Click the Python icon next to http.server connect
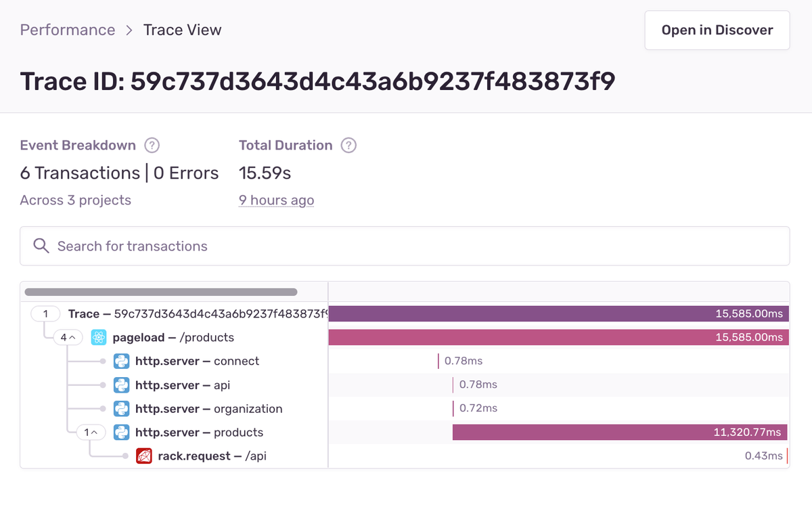This screenshot has height=505, width=812. 122,361
